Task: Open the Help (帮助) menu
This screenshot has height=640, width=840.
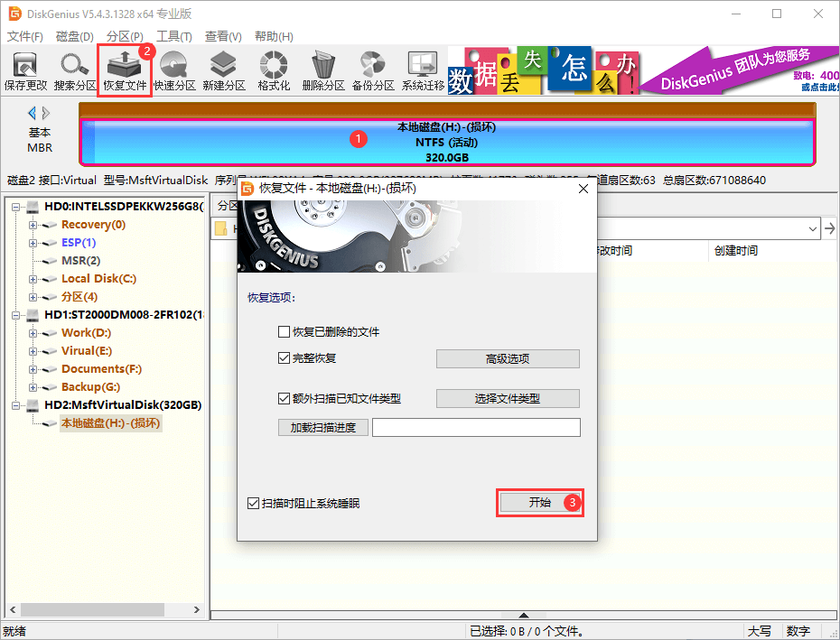Action: (274, 36)
